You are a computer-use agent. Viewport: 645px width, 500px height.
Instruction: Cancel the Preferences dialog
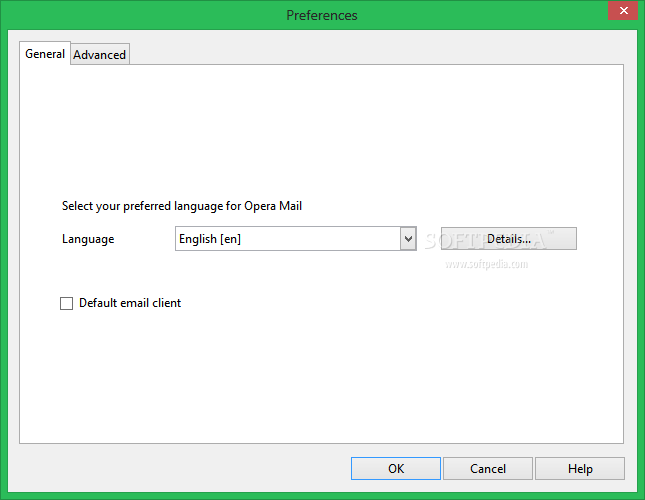coord(488,468)
